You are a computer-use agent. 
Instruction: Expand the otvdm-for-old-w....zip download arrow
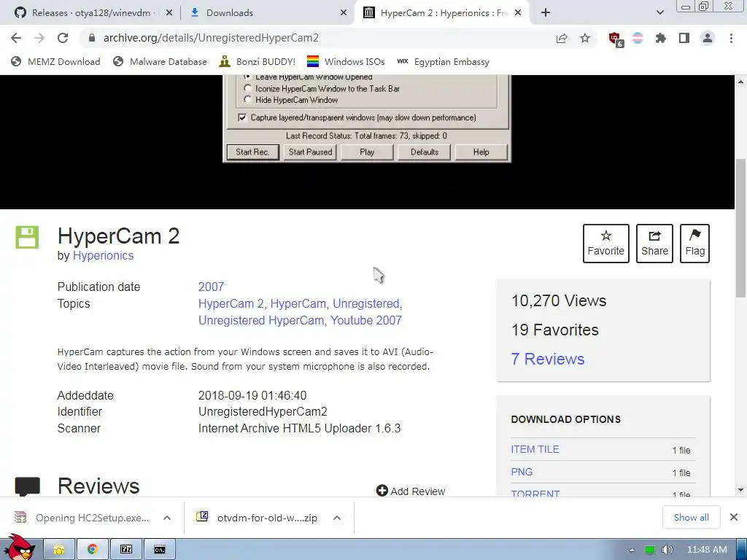[x=337, y=518]
